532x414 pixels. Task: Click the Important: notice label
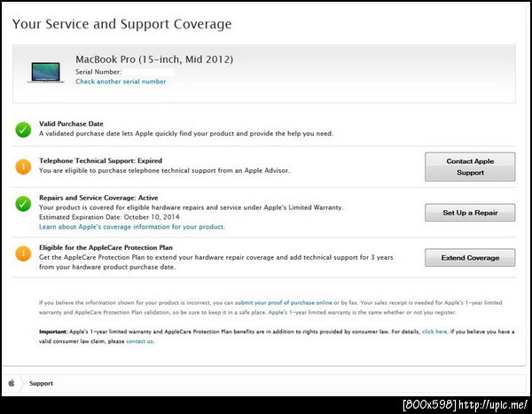click(x=53, y=332)
